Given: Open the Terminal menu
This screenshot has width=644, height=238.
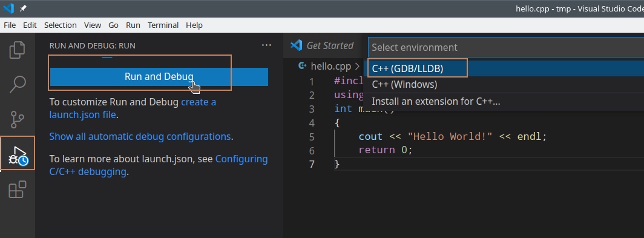Looking at the screenshot, I should [x=163, y=25].
